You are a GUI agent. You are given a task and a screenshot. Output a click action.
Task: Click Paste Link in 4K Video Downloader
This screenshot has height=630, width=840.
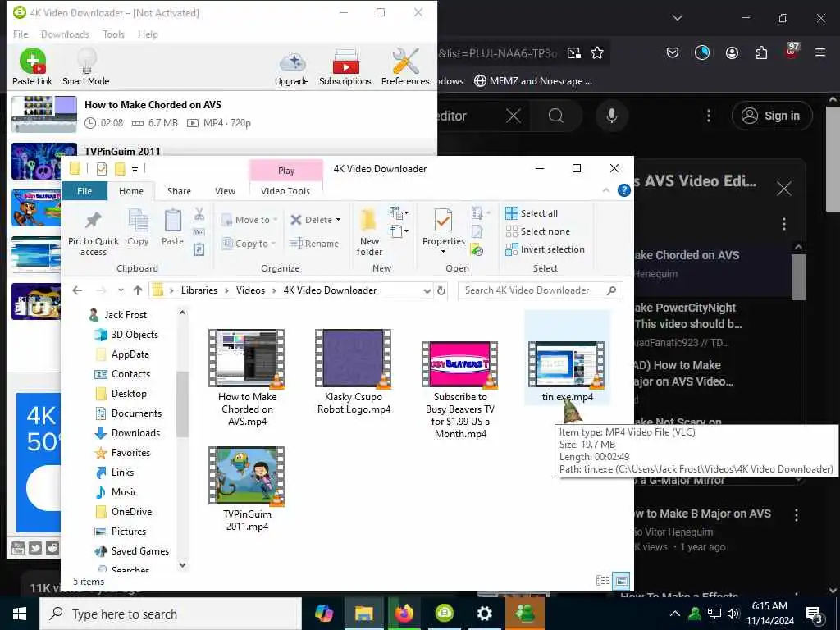[32, 67]
